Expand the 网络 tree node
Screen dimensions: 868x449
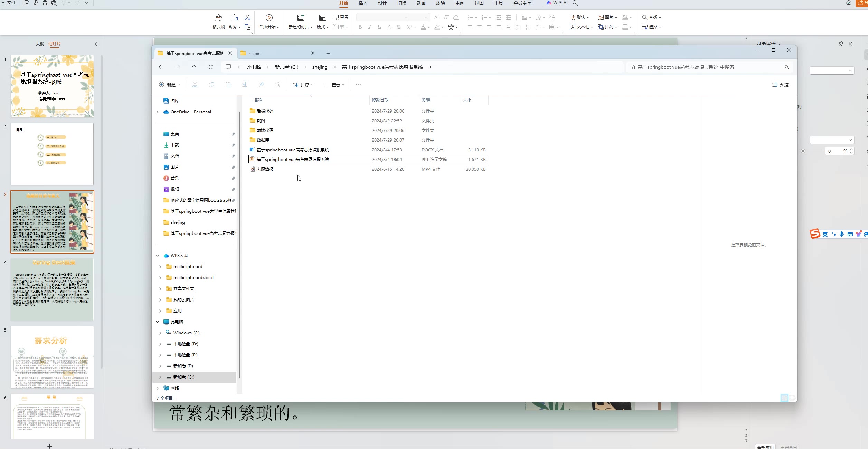[x=158, y=388]
